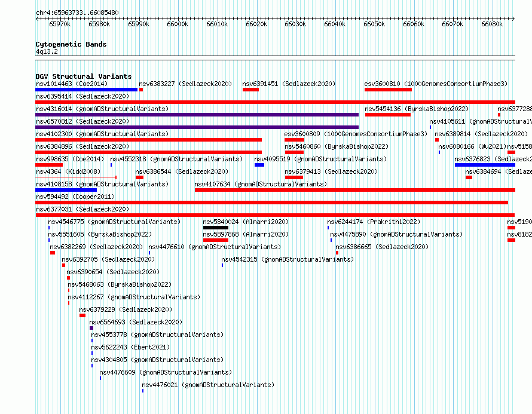Click nsv4102300 (gnomADStructuralVariants) label
The height and width of the screenshot is (414, 532).
tap(102, 134)
